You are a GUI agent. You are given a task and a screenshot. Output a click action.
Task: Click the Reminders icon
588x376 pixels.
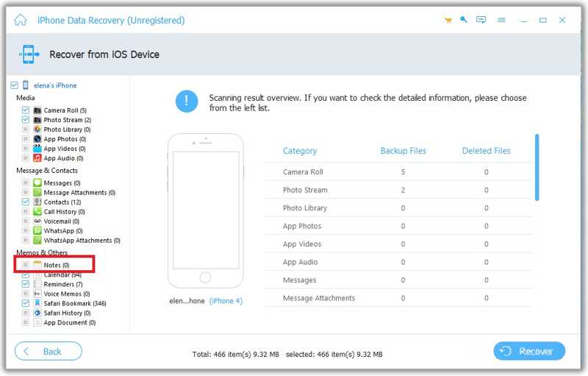click(x=37, y=284)
